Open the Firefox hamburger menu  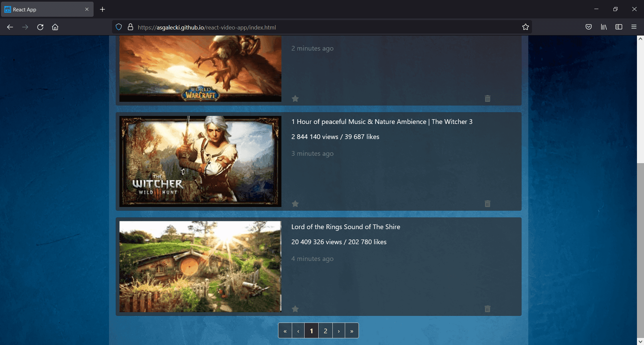[634, 27]
